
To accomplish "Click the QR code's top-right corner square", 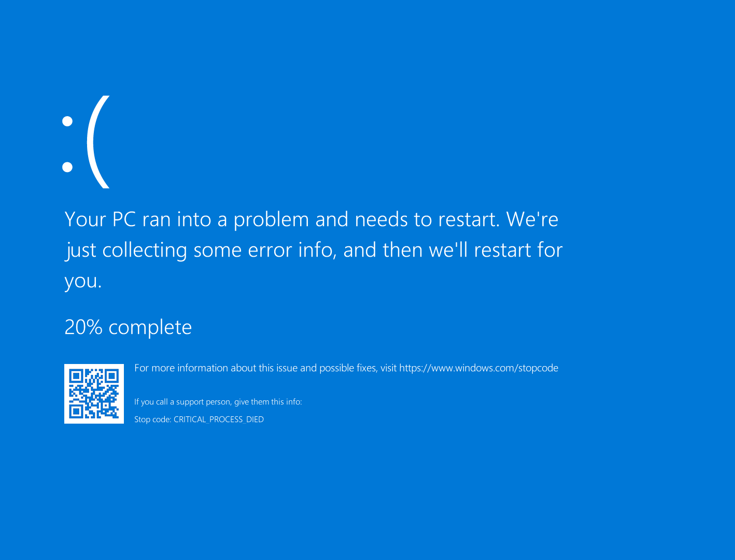I will click(111, 376).
